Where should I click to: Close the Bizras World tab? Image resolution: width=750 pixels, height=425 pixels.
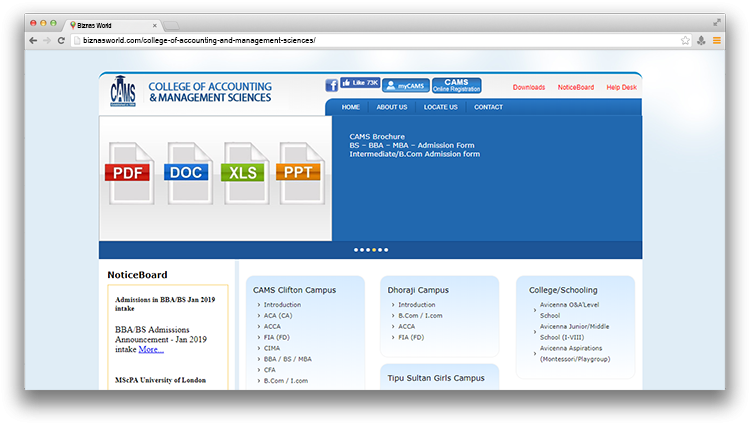coord(154,26)
